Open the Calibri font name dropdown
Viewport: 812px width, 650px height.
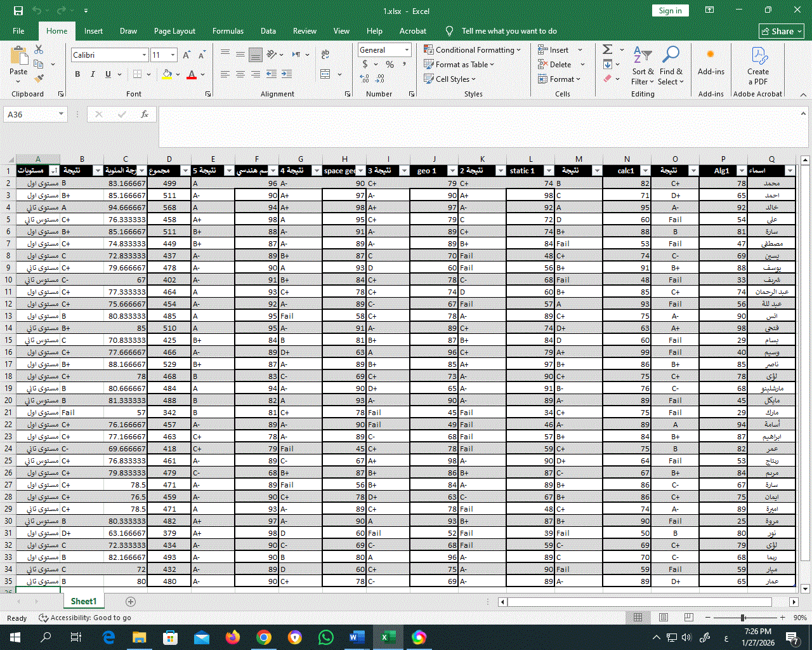point(144,55)
